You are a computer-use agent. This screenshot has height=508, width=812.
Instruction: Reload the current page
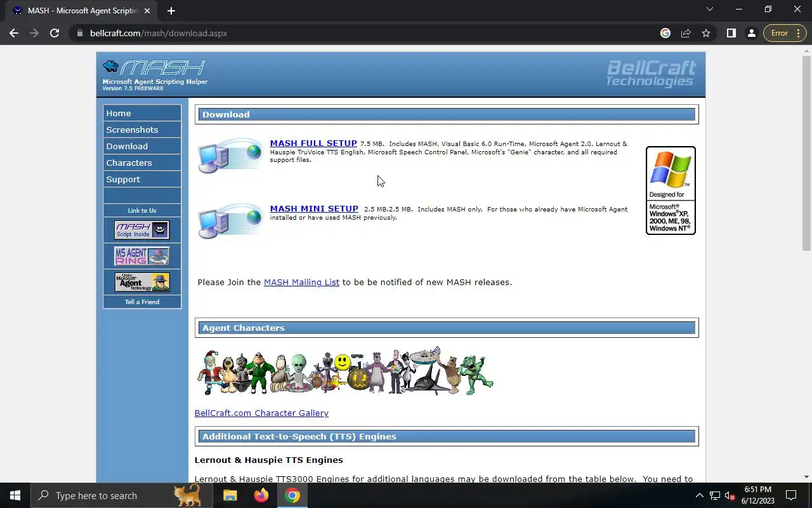pyautogui.click(x=55, y=33)
